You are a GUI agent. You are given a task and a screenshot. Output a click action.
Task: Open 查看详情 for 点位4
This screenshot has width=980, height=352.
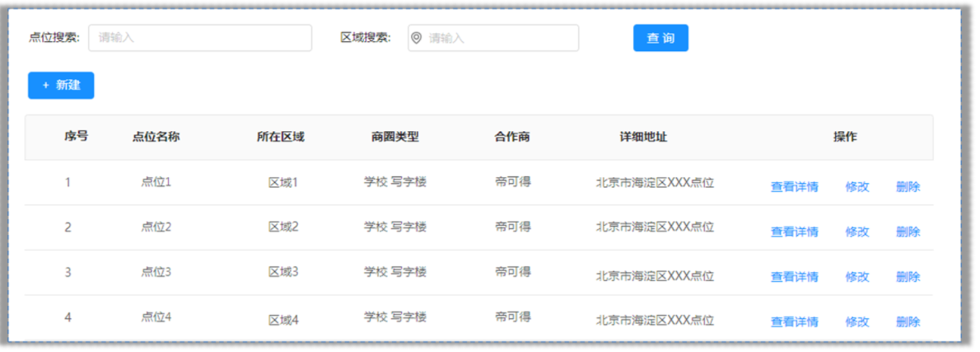pyautogui.click(x=795, y=322)
